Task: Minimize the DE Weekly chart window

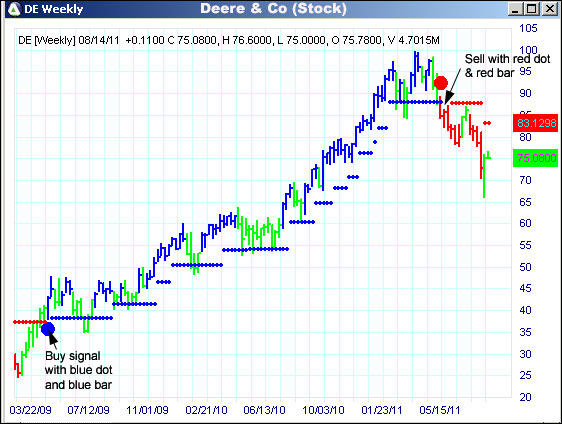Action: [515, 9]
